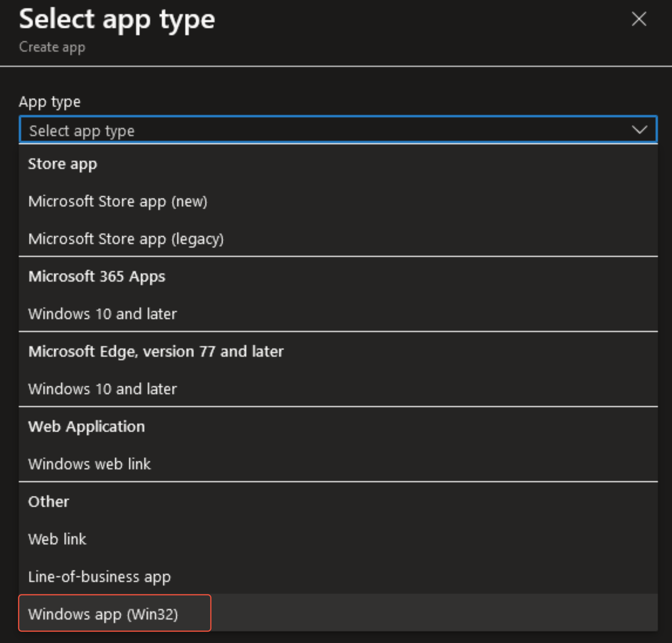Click the Microsoft 365 Apps group header
This screenshot has height=643, width=672.
tap(97, 277)
